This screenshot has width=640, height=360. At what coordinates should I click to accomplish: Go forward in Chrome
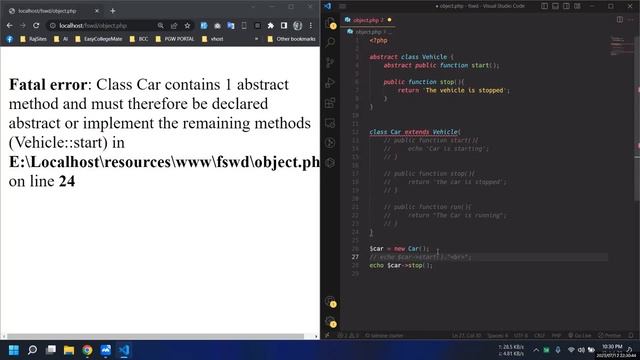coord(23,25)
